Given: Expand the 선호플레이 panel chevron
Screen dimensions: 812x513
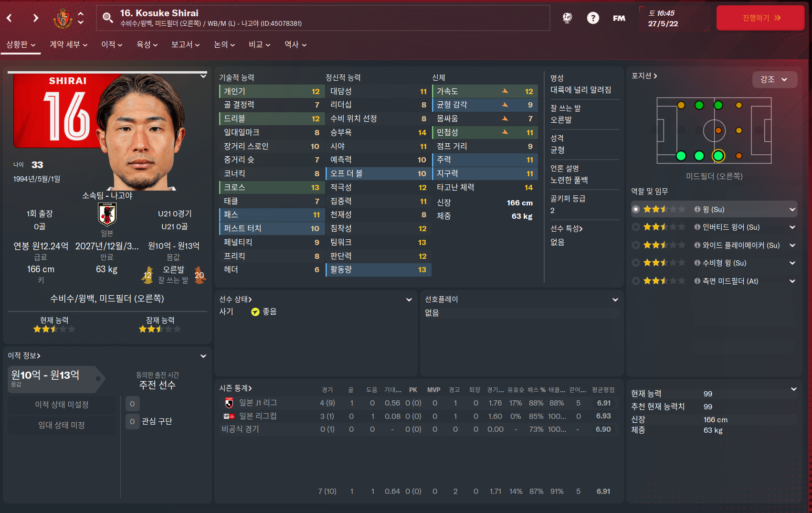Looking at the screenshot, I should coord(615,299).
